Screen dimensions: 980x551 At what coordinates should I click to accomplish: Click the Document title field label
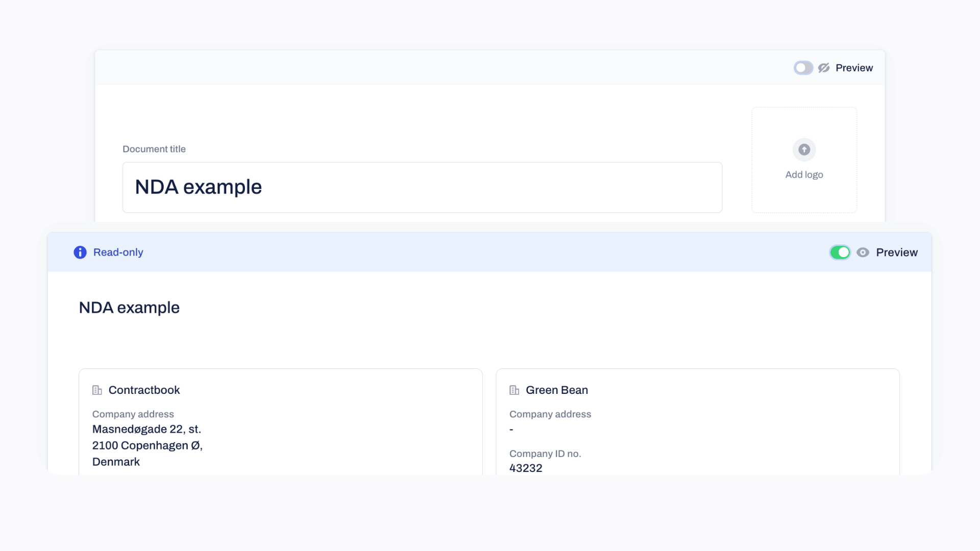[x=154, y=149]
